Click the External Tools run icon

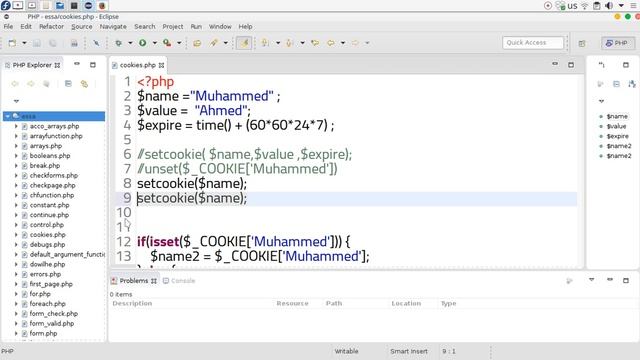pyautogui.click(x=167, y=43)
